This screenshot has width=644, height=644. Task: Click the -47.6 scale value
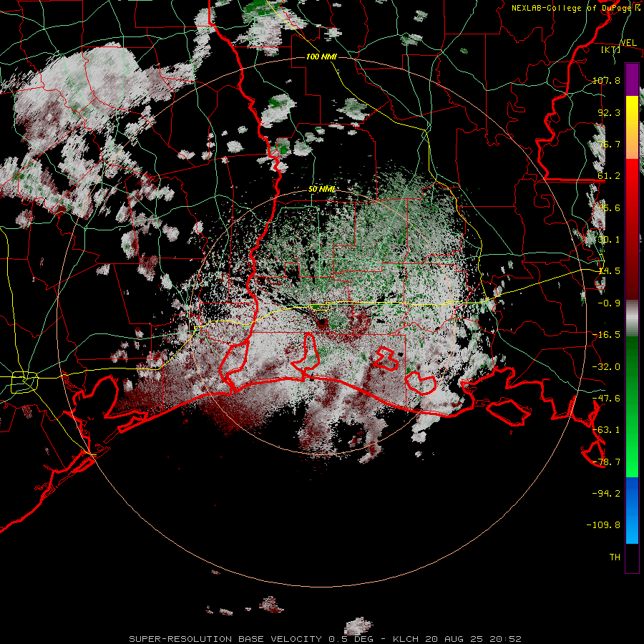pyautogui.click(x=606, y=399)
